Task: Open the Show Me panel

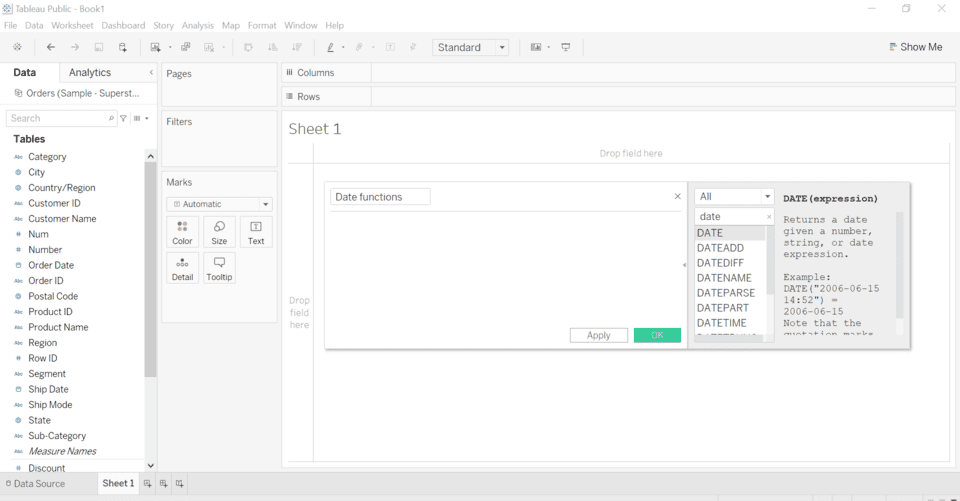Action: (915, 47)
